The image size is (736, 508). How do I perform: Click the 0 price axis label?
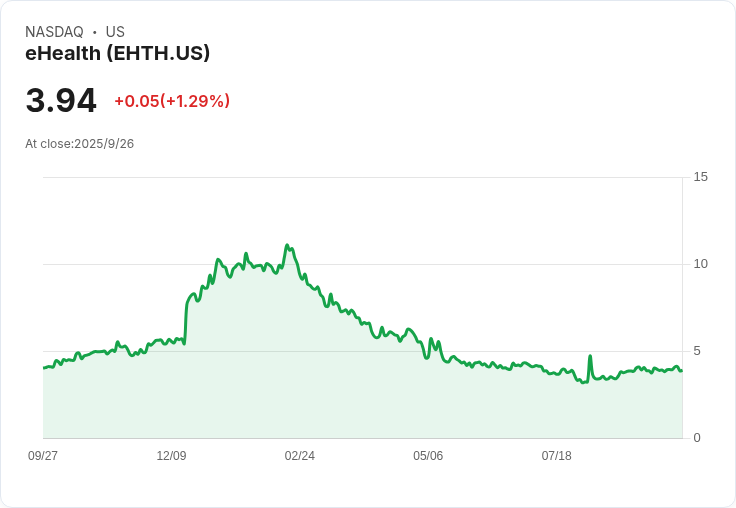click(697, 438)
